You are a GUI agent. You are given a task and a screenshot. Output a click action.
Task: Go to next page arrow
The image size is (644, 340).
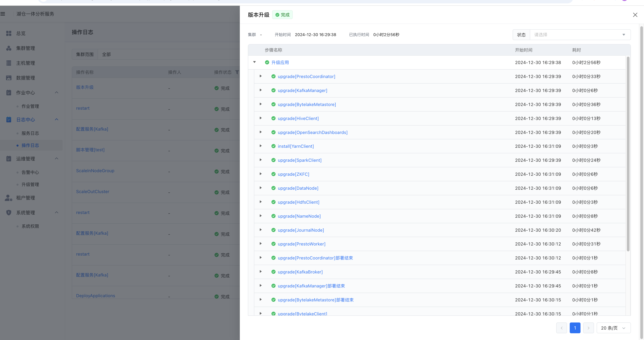[588, 328]
